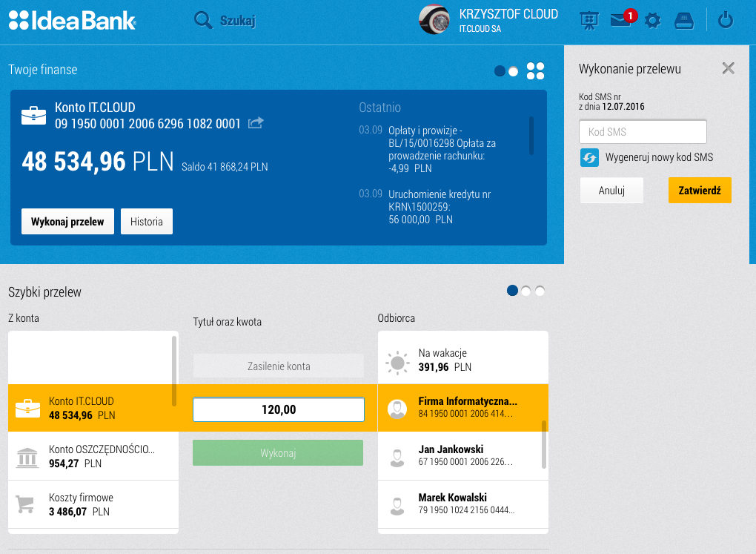Viewport: 756px width, 554px height.
Task: Close the Wykonanie przelewu panel
Action: [x=728, y=68]
